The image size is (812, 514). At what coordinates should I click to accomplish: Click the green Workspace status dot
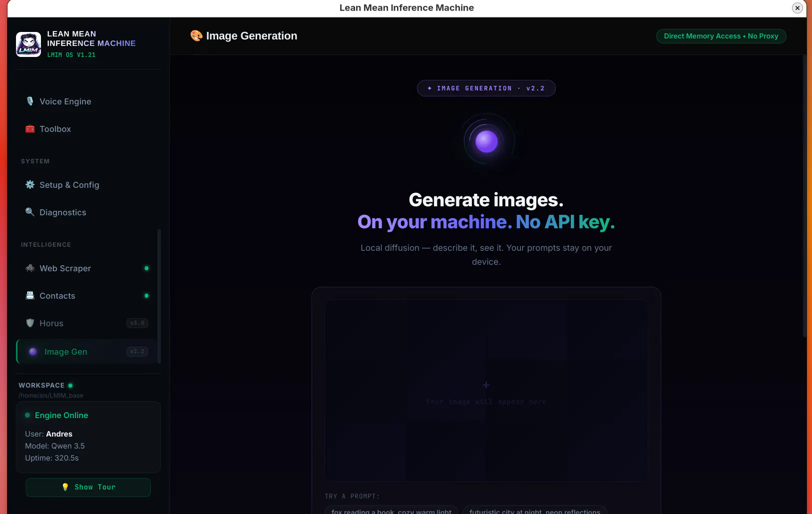click(x=70, y=386)
